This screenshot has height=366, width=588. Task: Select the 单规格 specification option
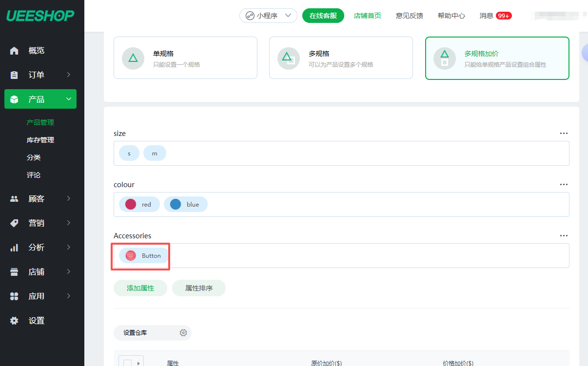[185, 58]
